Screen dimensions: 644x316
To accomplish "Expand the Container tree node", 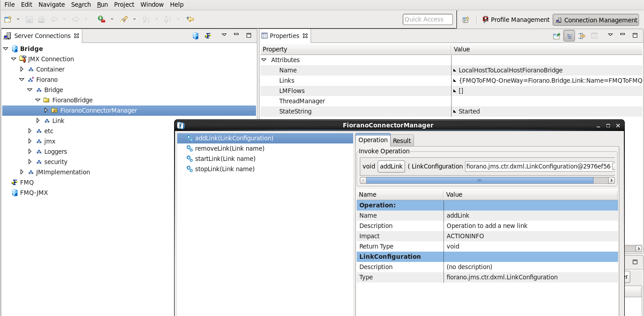I will click(x=22, y=69).
